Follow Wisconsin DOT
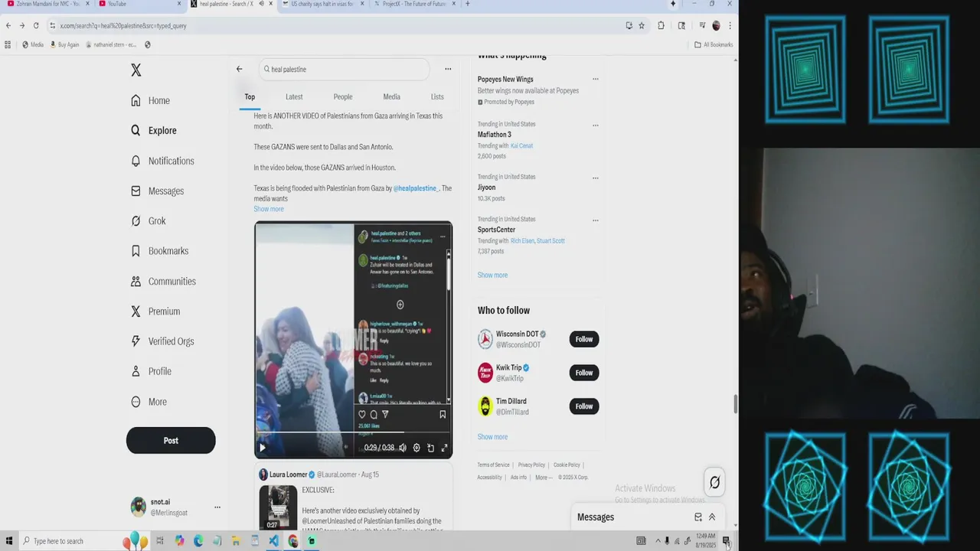980x551 pixels. 584,339
